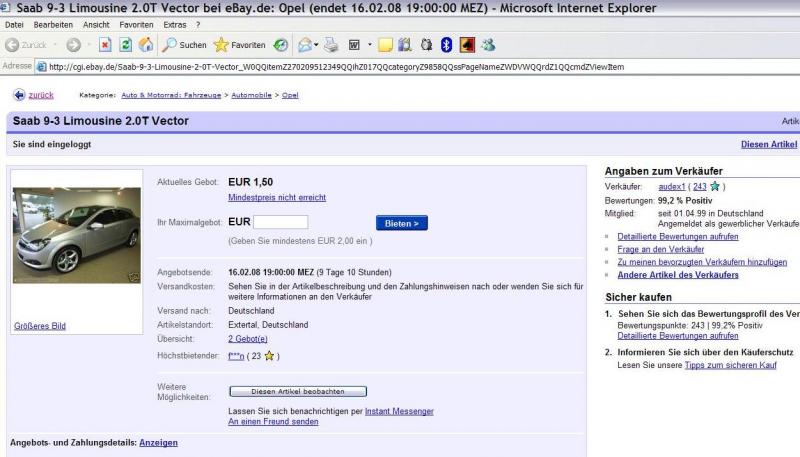800x457 pixels.
Task: Open the Extras menu
Action: (174, 24)
